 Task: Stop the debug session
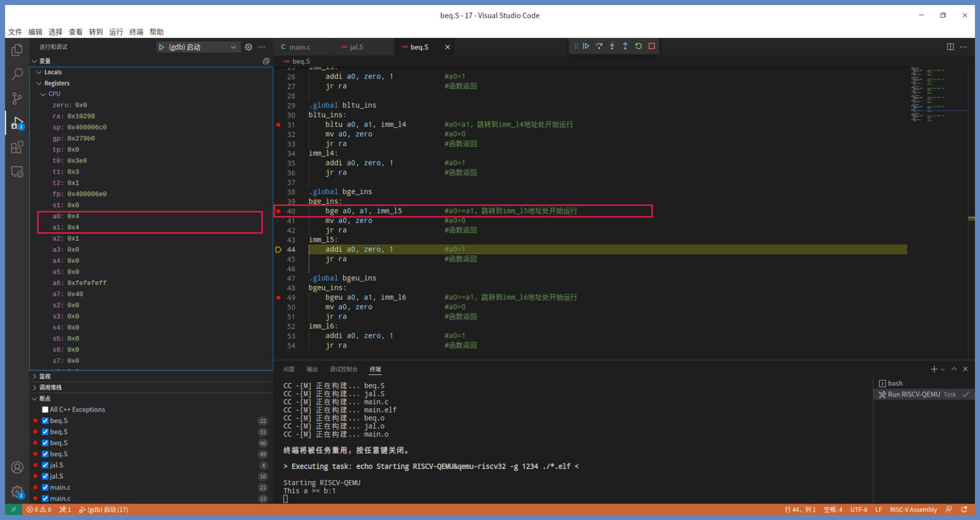[x=652, y=46]
